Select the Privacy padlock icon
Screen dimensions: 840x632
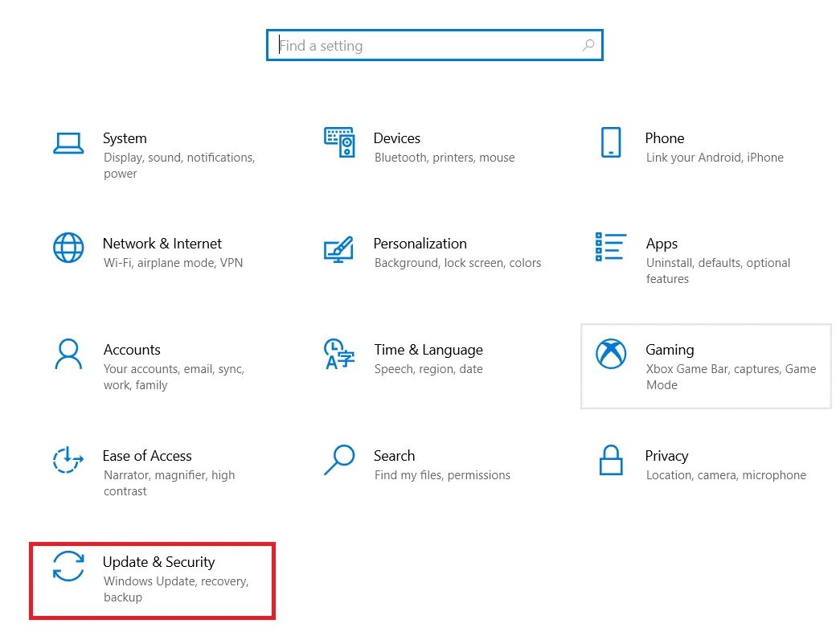(x=611, y=460)
